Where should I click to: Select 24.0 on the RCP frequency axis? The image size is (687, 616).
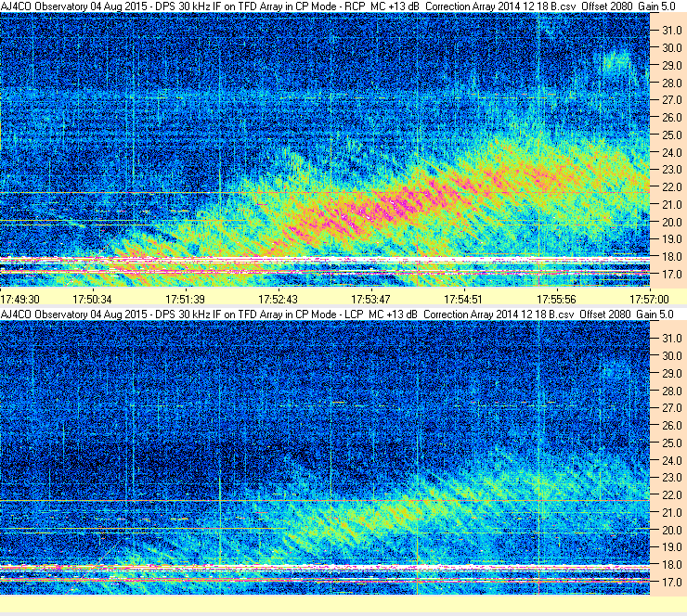671,152
